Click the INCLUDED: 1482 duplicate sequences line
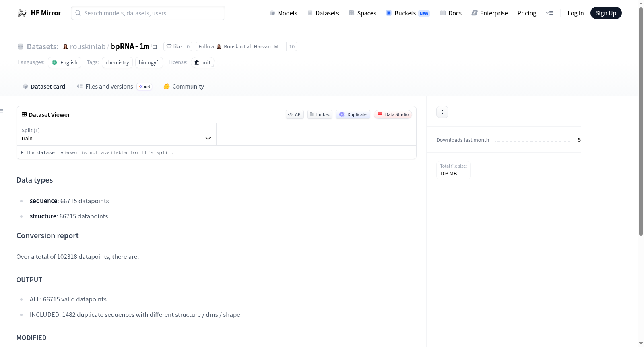 pos(135,315)
